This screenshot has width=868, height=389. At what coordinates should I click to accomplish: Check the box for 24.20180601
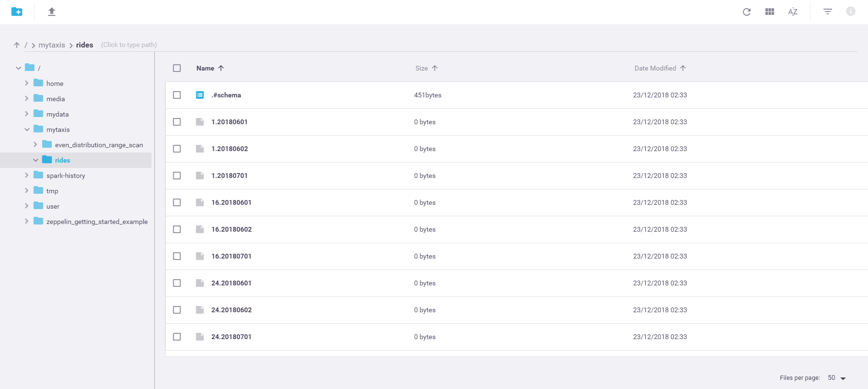coord(177,283)
